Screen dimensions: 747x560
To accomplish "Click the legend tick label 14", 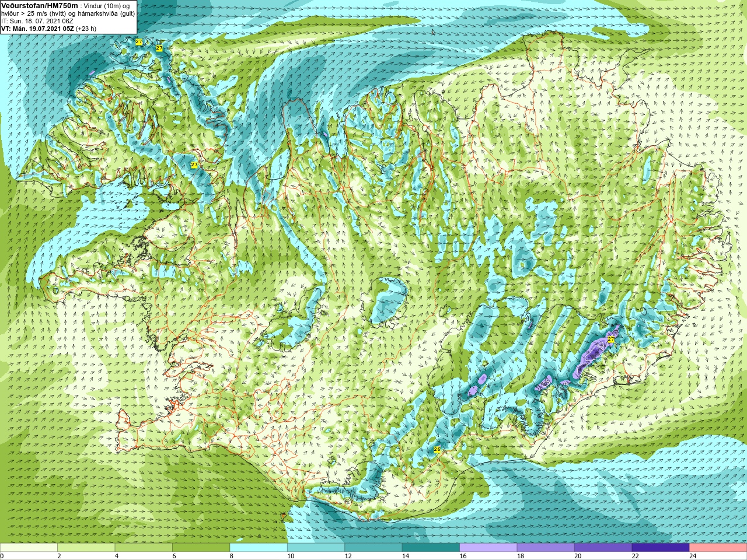I will pos(406,556).
